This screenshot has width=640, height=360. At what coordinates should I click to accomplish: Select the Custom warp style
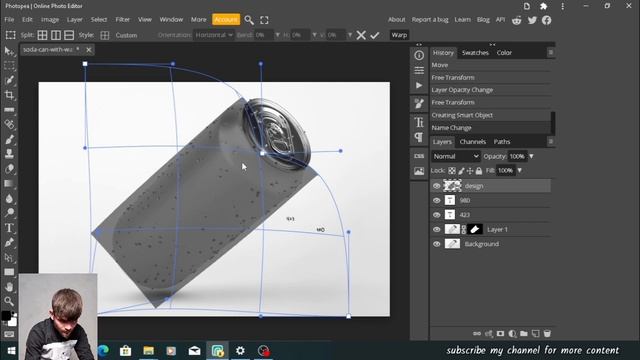coord(126,36)
